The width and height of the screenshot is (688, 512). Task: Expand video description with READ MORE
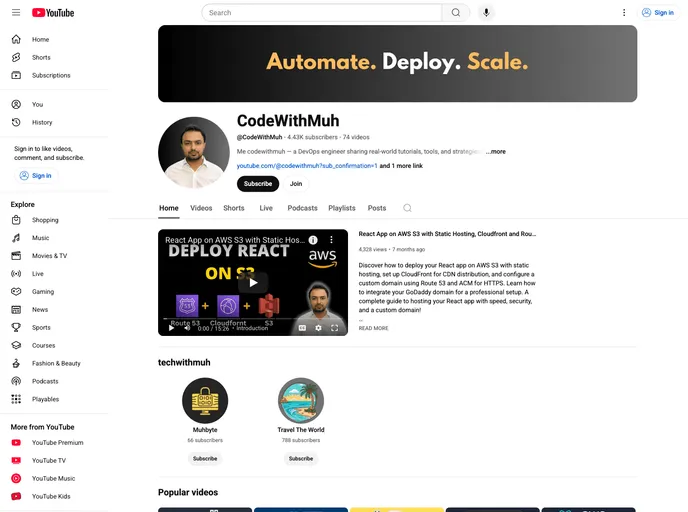373,328
